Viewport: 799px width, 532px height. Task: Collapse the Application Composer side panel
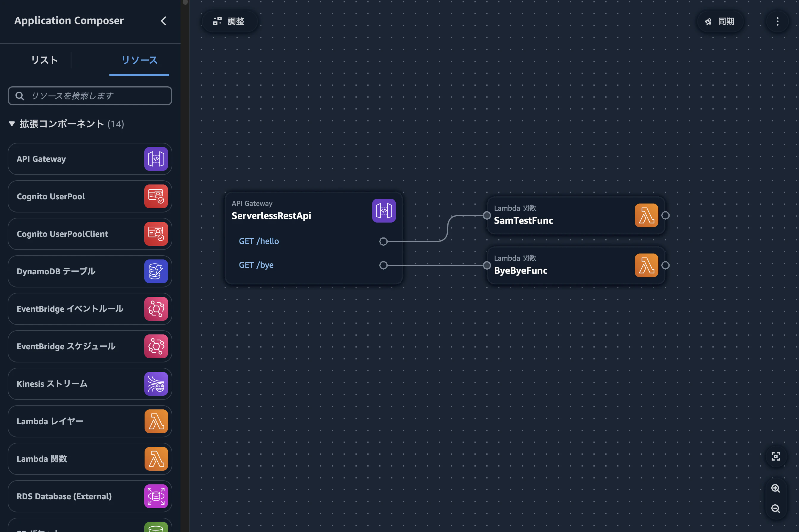(x=164, y=21)
